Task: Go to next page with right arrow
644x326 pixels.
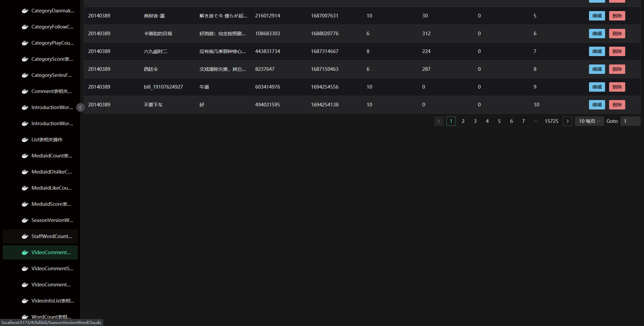Action: point(568,121)
